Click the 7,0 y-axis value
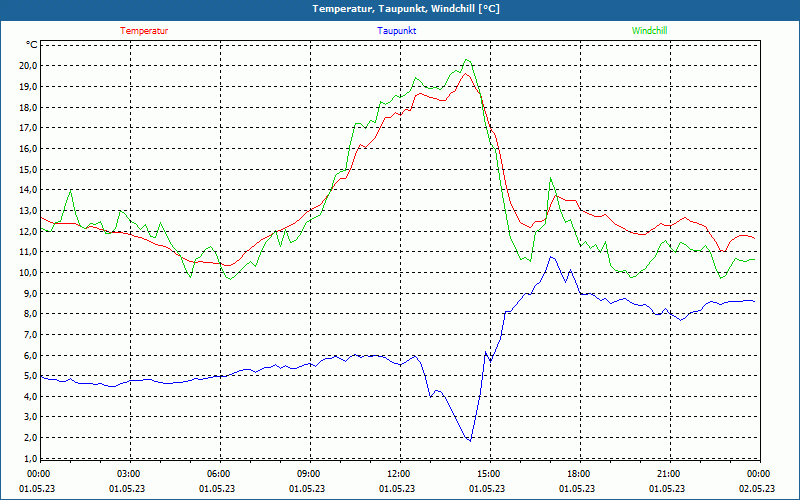 pyautogui.click(x=30, y=335)
